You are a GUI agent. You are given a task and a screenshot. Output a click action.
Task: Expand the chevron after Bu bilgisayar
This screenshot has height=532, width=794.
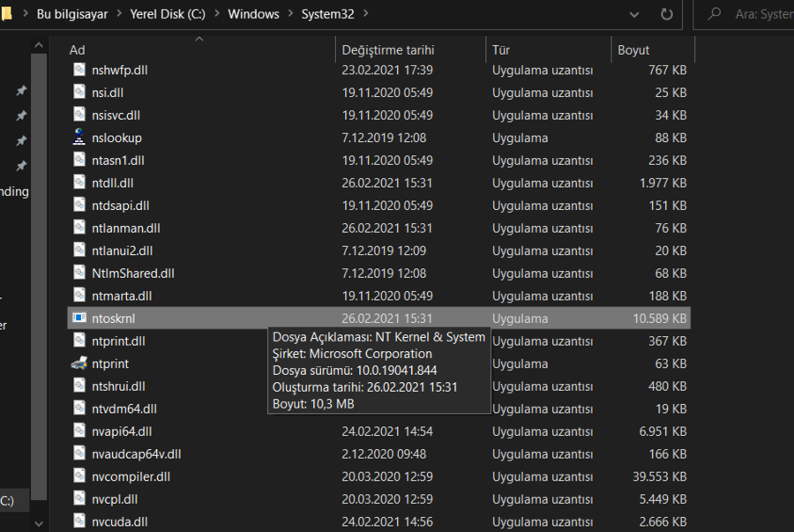tap(118, 14)
